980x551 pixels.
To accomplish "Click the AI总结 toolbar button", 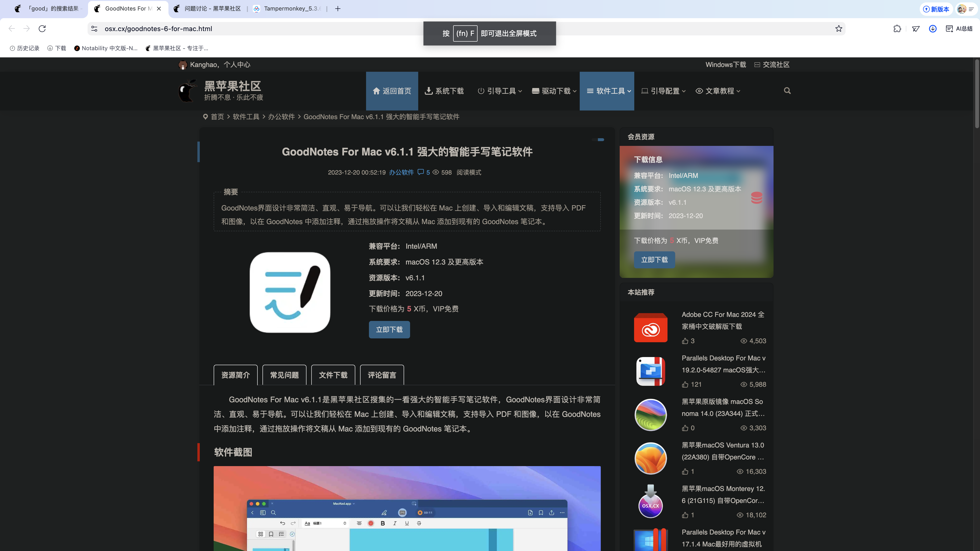I will (x=959, y=28).
